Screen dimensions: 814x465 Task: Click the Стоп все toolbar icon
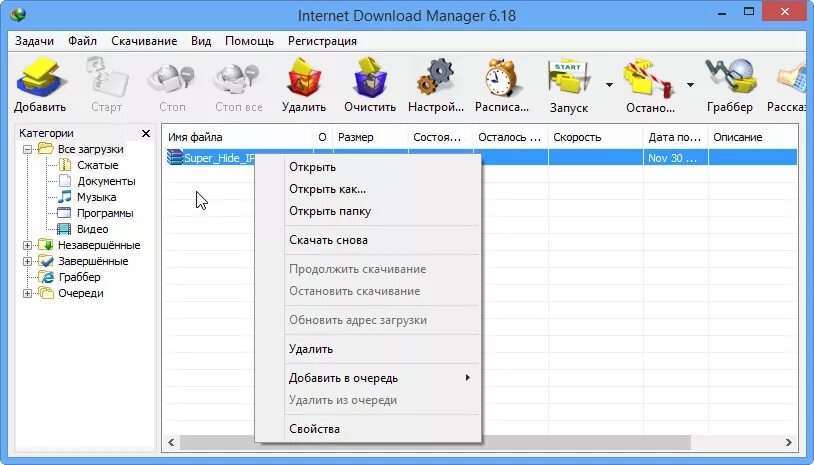(x=238, y=78)
